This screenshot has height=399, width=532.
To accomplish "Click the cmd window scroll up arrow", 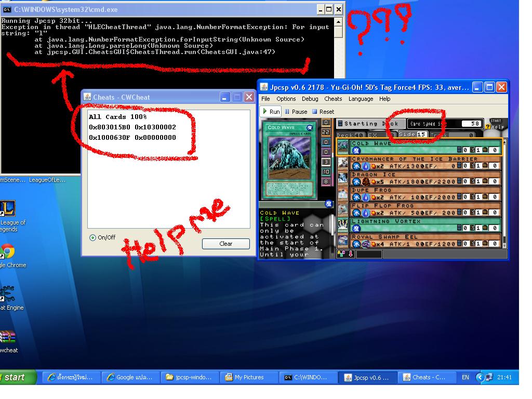I will 338,22.
